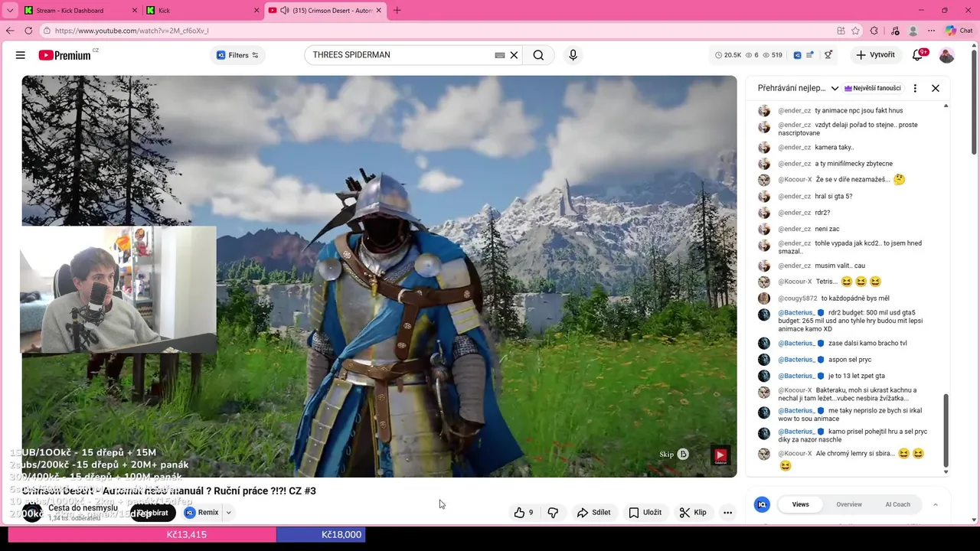
Task: Open the browser extensions puzzle icon
Action: pyautogui.click(x=874, y=31)
